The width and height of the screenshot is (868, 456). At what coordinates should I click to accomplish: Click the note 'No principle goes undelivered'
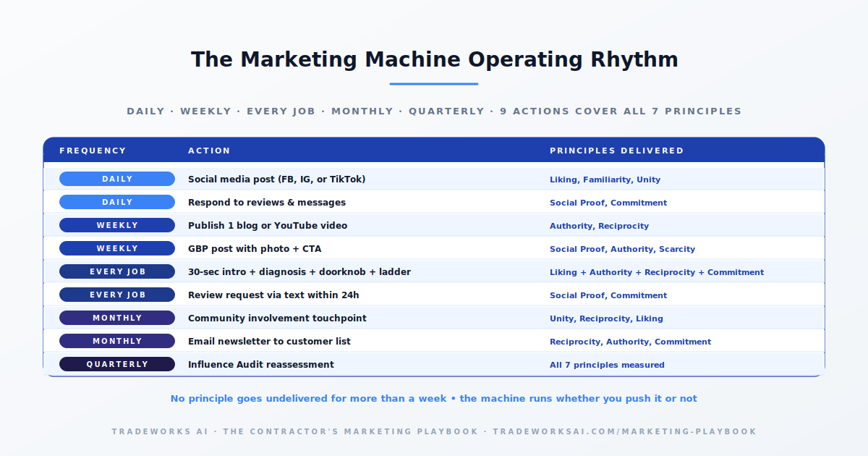point(434,399)
